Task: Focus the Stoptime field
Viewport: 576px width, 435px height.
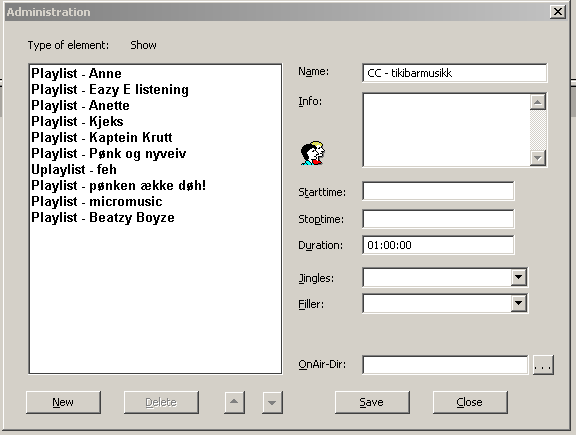Action: click(438, 219)
